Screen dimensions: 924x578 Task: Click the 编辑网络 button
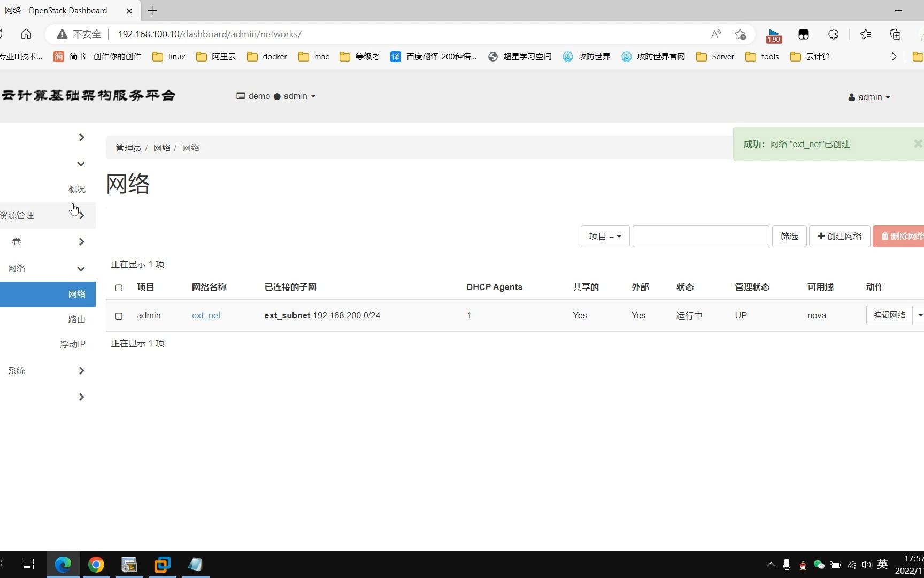tap(889, 316)
